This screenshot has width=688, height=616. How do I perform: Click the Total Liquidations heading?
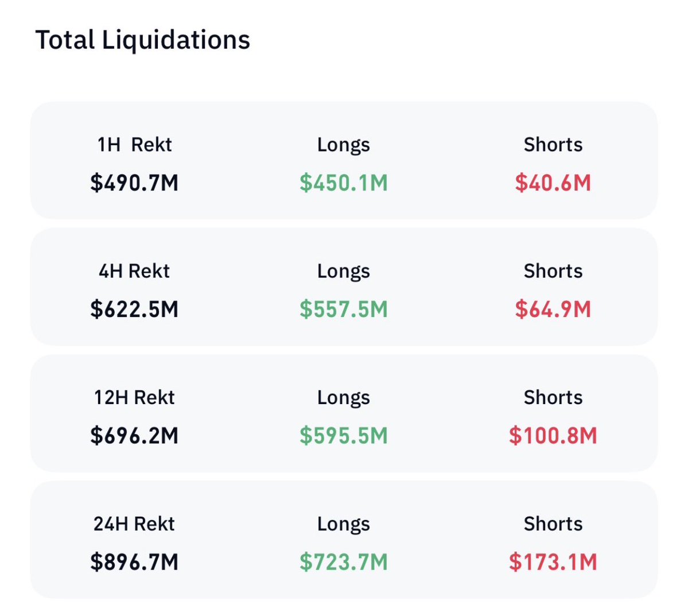tap(143, 40)
